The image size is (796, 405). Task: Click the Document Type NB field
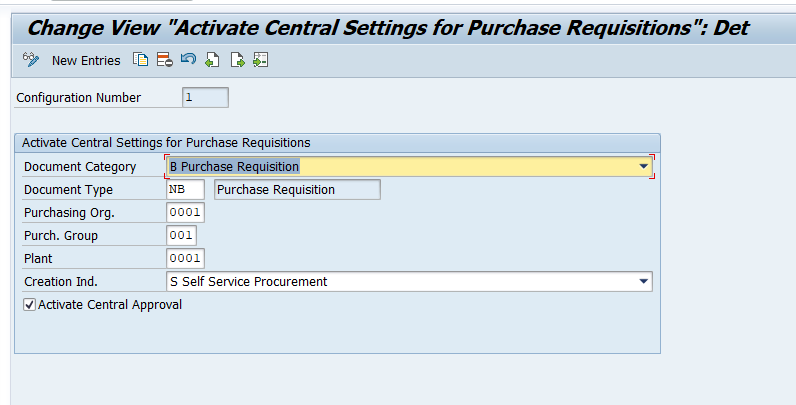point(185,189)
